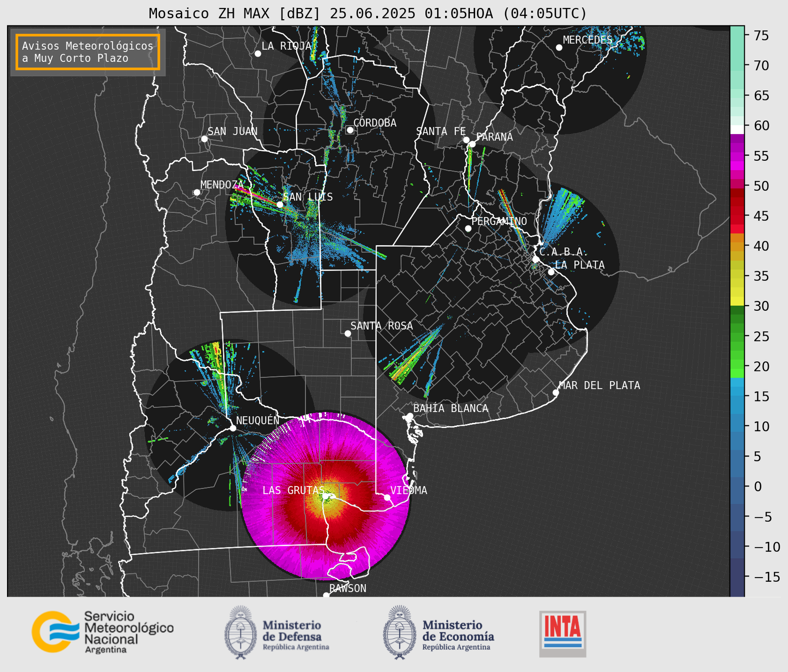
Task: Select the PERGAMINO city label
Action: point(499,221)
